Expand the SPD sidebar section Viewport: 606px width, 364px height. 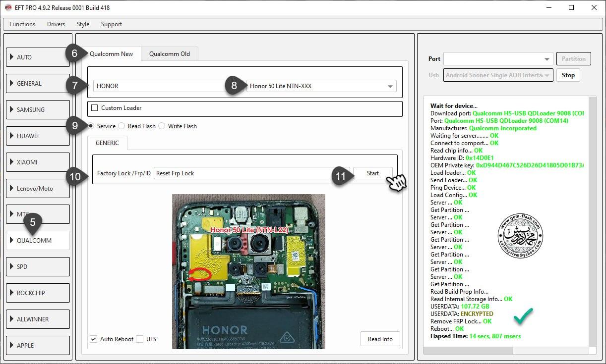click(x=38, y=266)
